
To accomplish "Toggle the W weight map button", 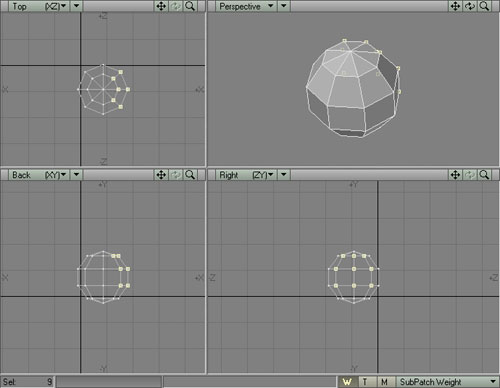I will coord(348,382).
